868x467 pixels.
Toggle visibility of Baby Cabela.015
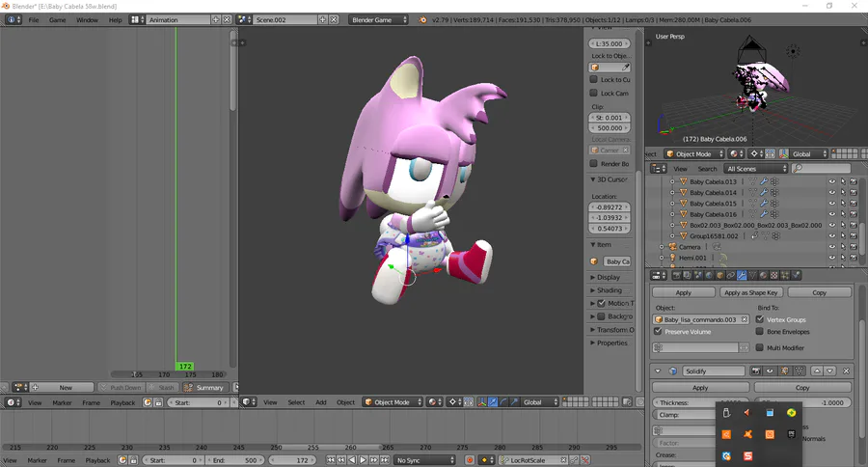831,204
